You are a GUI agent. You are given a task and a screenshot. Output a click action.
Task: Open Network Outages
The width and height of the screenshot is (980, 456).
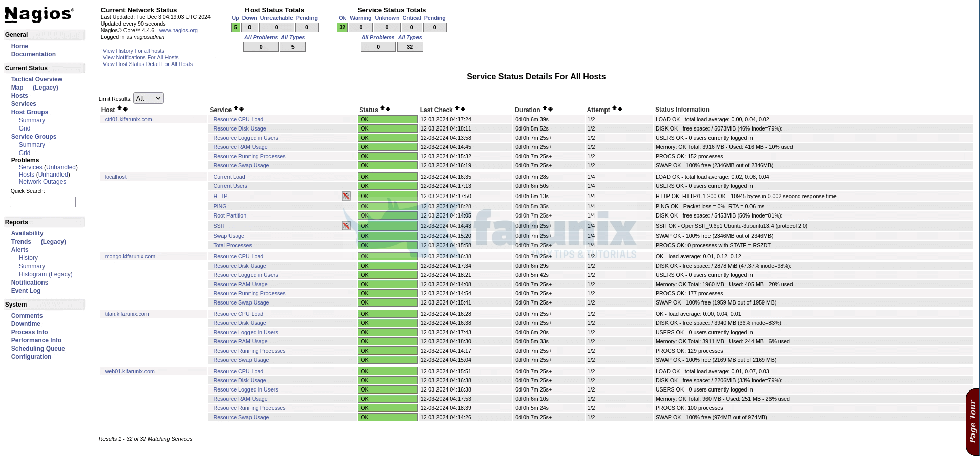(x=43, y=182)
